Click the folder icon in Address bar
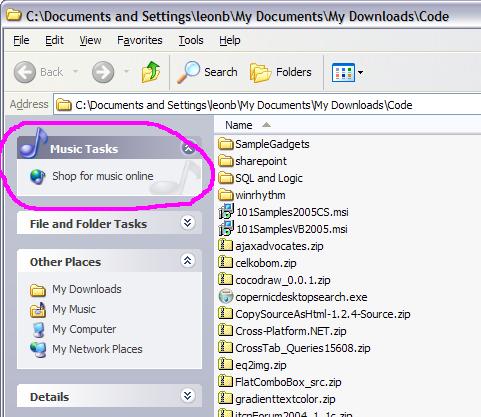The image size is (481, 417). coord(64,105)
